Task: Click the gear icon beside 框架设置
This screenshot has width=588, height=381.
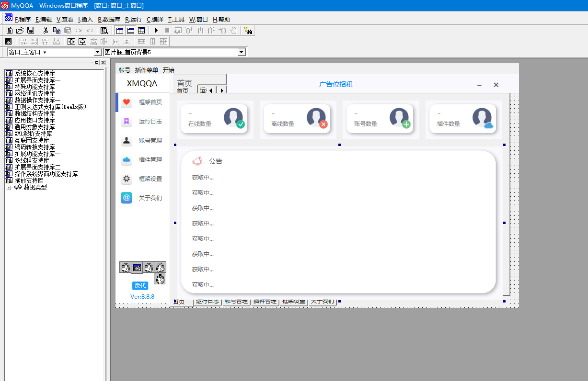Action: 127,179
